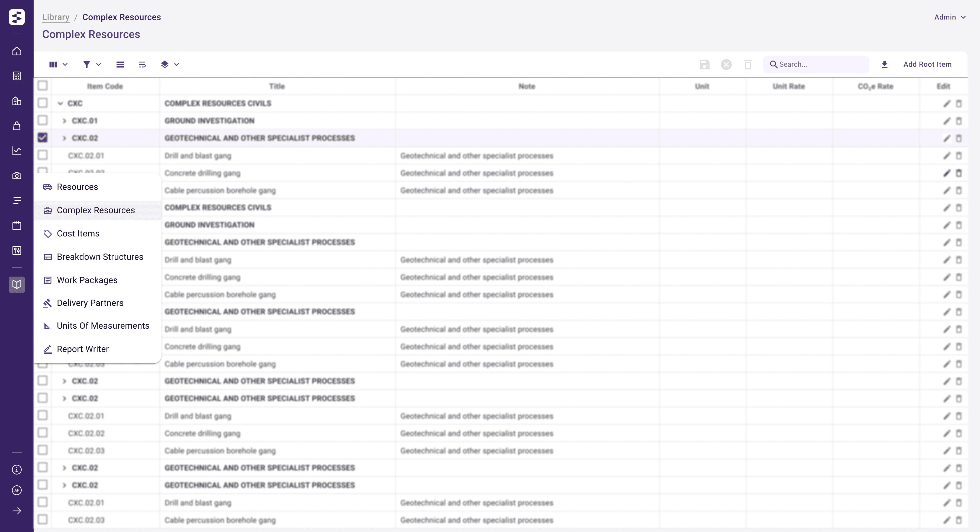
Task: Click the camera icon in sidebar
Action: click(x=17, y=176)
